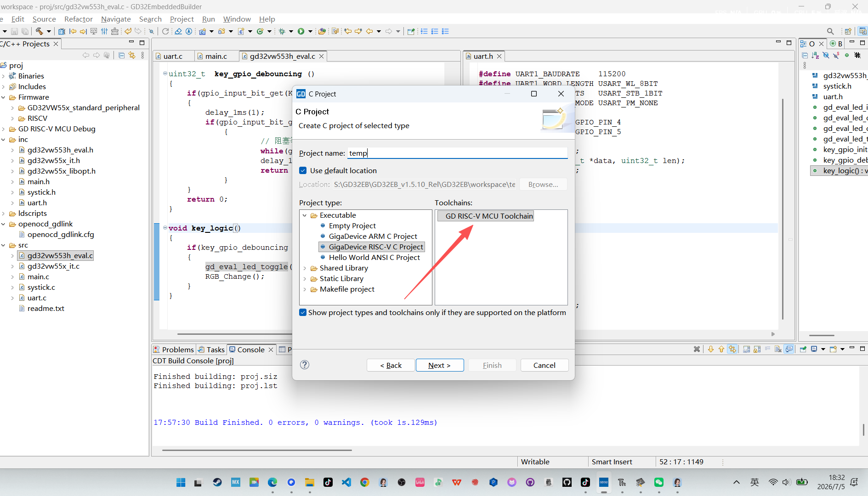Collapse the Firmware folder in Projects tree

click(3, 97)
